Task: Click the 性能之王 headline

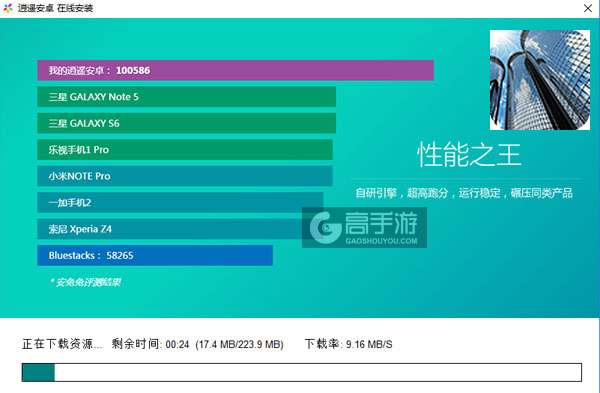Action: (469, 154)
